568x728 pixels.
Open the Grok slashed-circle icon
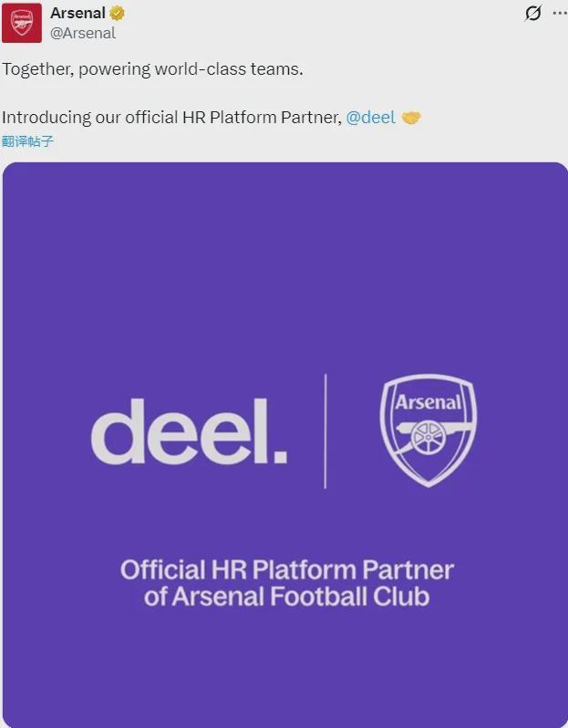tap(532, 13)
